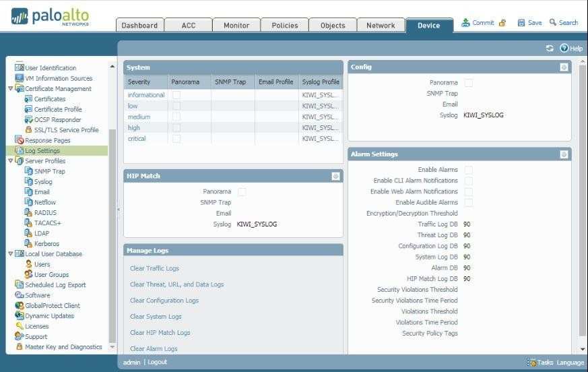Open Search via magnifier icon
This screenshot has width=588, height=372.
(x=553, y=22)
